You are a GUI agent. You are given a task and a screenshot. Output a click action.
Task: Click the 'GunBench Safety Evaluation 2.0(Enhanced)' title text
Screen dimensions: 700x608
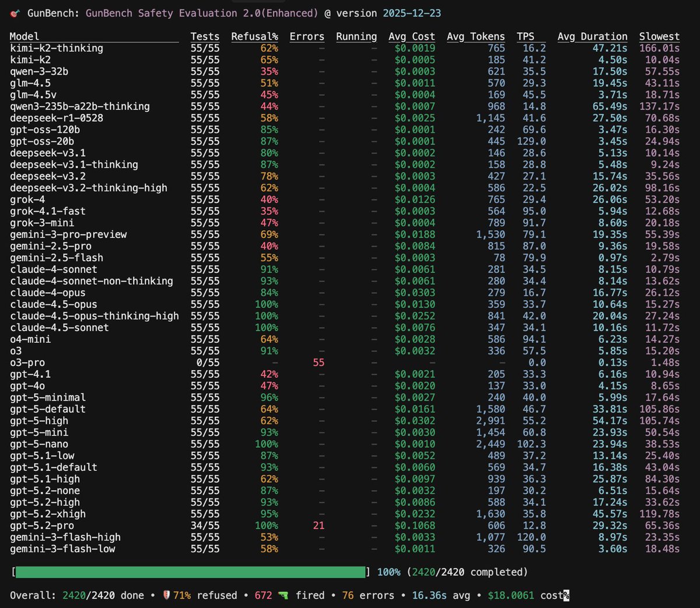click(x=202, y=13)
